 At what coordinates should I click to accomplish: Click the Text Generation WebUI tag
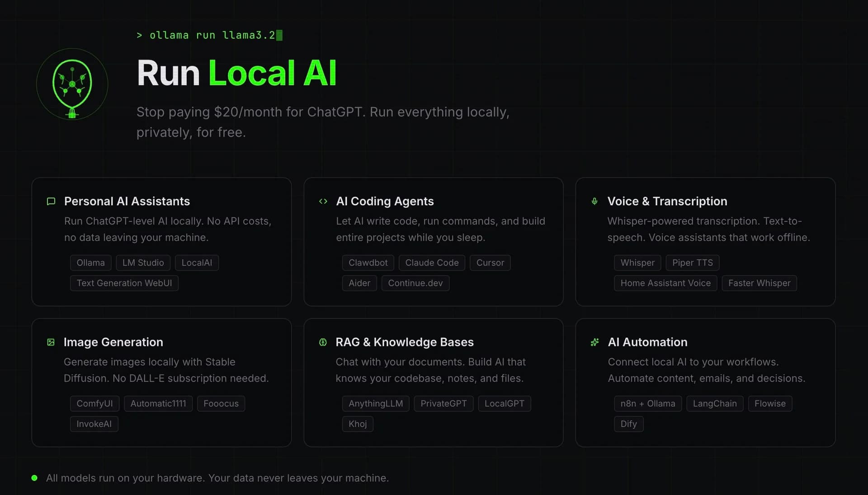[124, 283]
